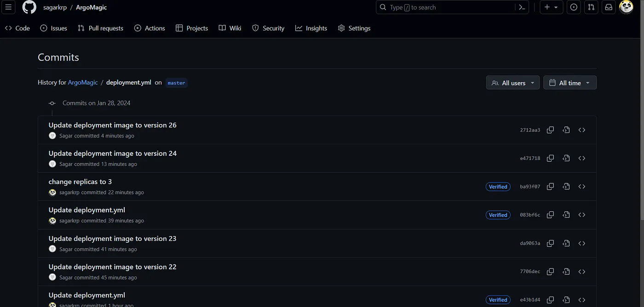Browse repository at commit 7706dec
The height and width of the screenshot is (307, 644).
tap(582, 272)
